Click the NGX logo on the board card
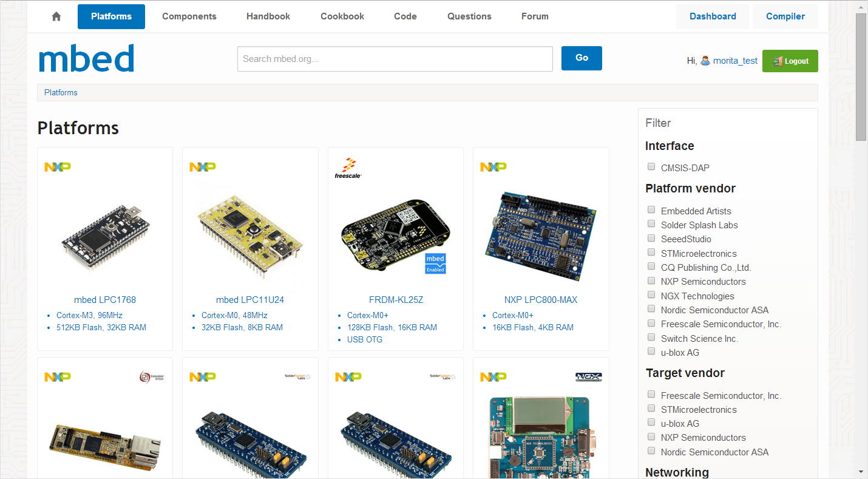Screen dimensions: 868x479 pos(588,377)
